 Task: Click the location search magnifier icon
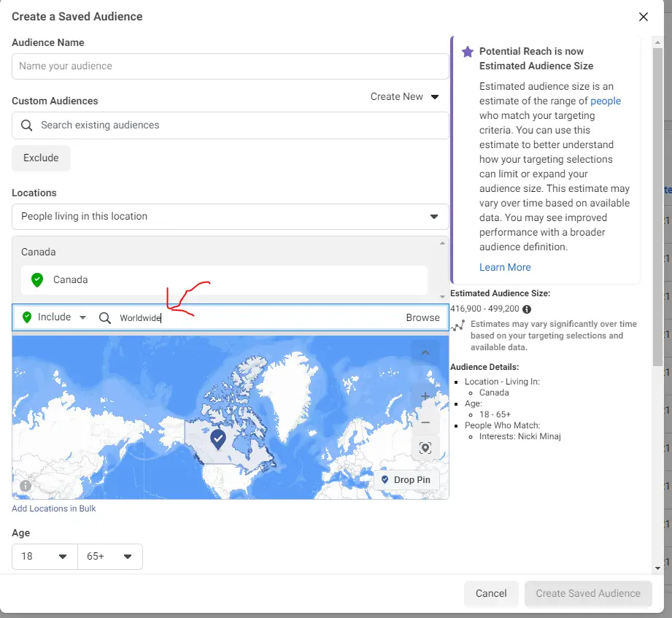coord(104,317)
